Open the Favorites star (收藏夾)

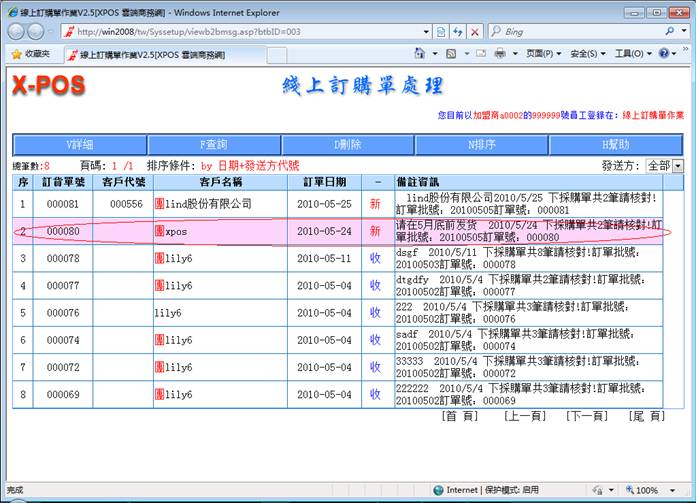click(x=31, y=53)
